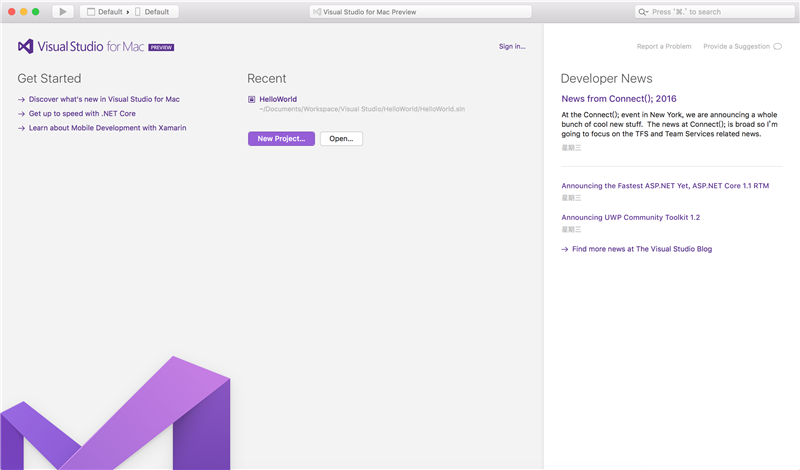Click the HelloWorld.sln path text
The width and height of the screenshot is (800, 470).
point(362,109)
